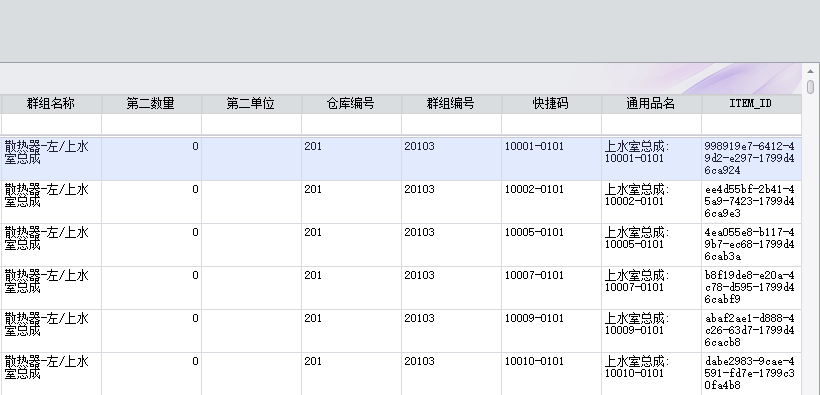Click the filter box under 群组名称
Viewport: 820px width, 395px height.
tap(51, 125)
